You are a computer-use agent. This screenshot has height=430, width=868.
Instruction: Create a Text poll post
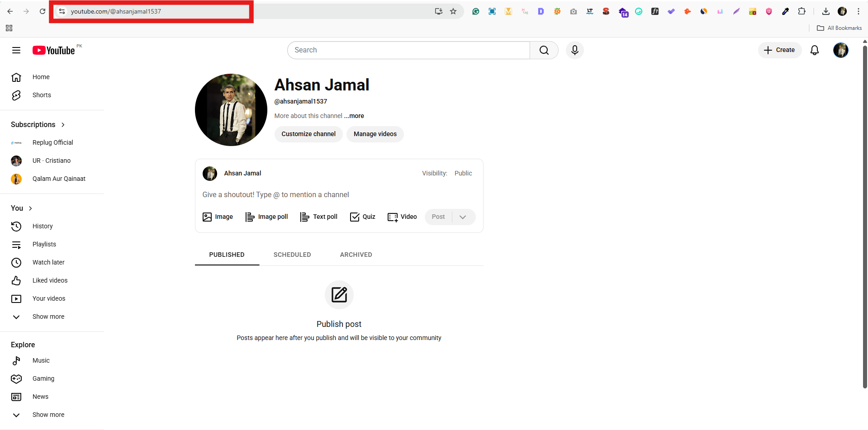318,217
